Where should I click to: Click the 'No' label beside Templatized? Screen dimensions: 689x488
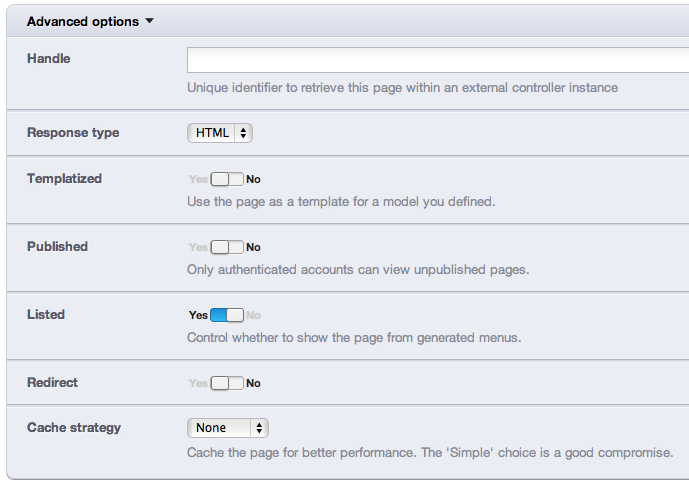coord(253,179)
